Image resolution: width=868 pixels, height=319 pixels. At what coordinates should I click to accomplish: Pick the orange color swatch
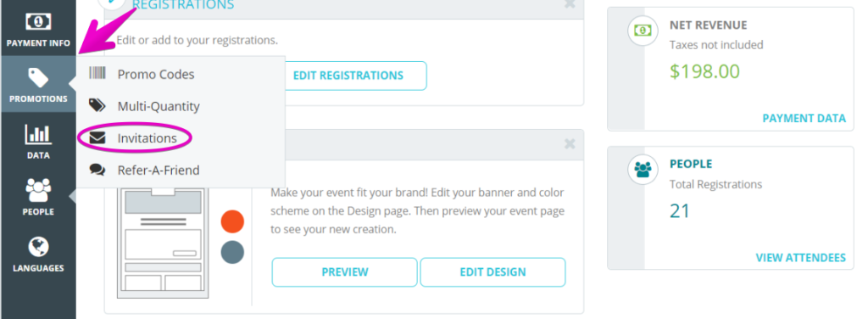click(232, 221)
